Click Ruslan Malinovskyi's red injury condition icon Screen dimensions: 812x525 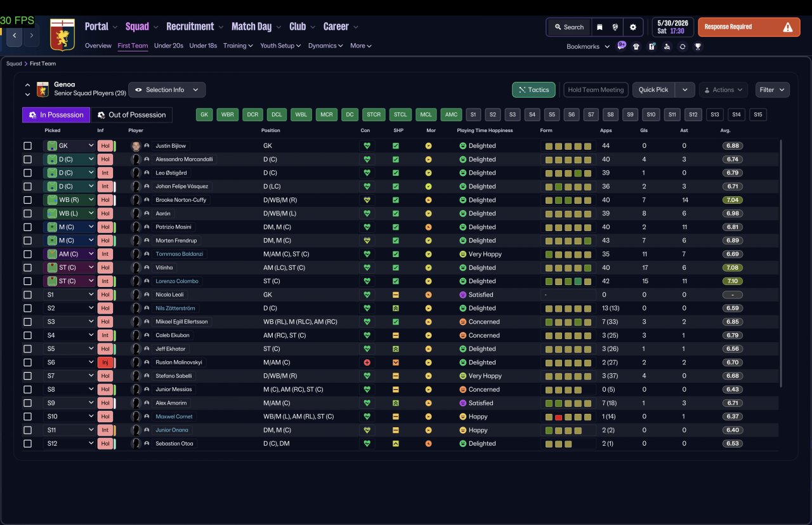367,362
